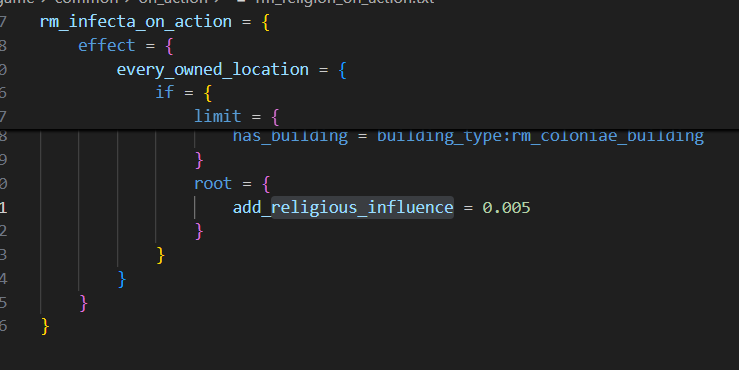This screenshot has height=370, width=739.
Task: Click pink closing brace of effect block
Action: 83,304
